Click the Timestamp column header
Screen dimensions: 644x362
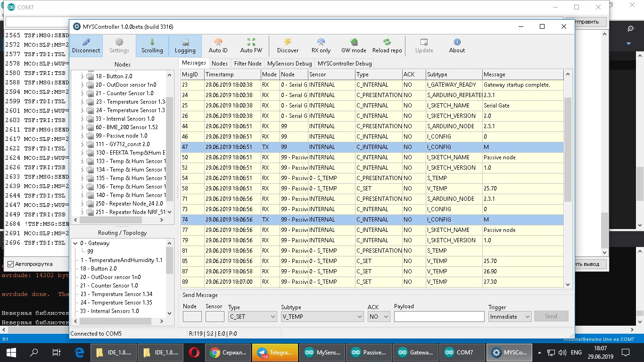point(232,74)
